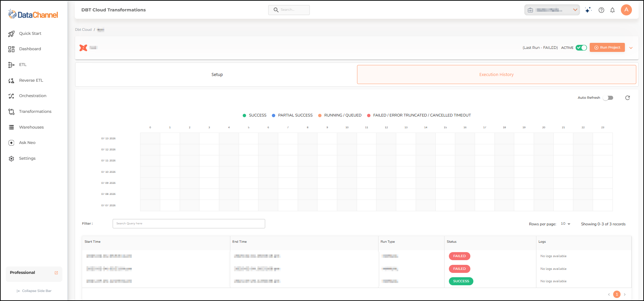The width and height of the screenshot is (644, 301).
Task: Switch to the Execution History tab
Action: (x=496, y=75)
